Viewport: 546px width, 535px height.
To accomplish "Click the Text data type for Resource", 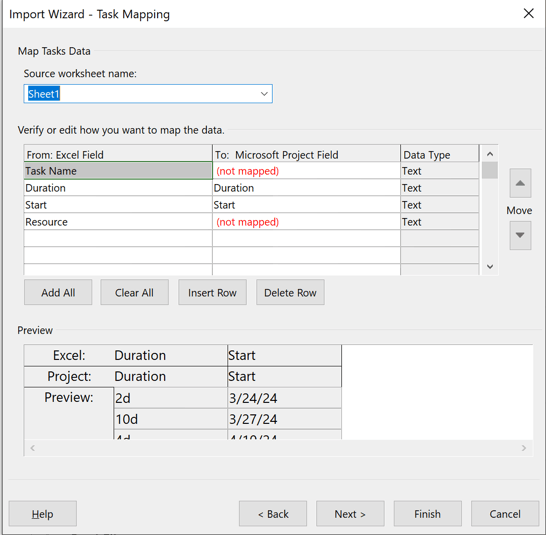I will [439, 222].
